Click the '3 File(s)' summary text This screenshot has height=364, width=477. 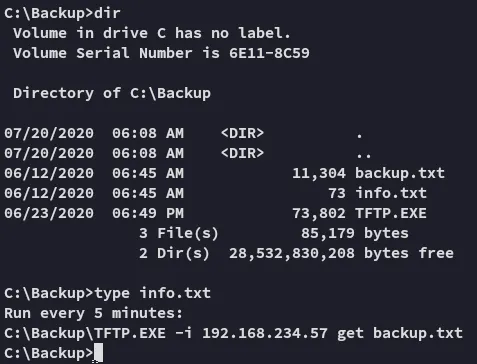pos(179,233)
